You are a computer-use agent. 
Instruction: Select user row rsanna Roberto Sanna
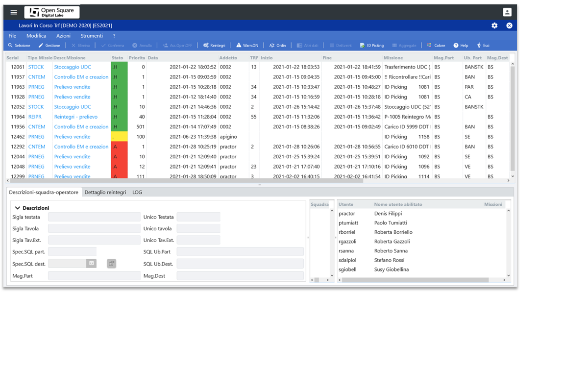point(421,251)
